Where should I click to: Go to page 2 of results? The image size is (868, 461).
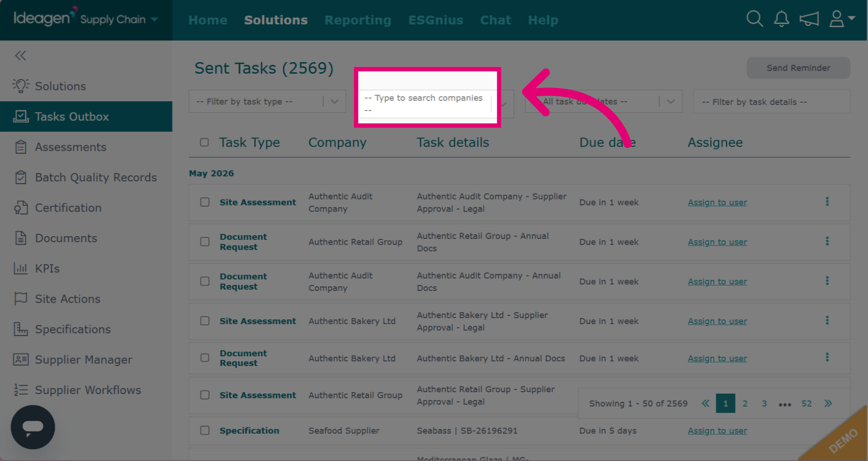tap(745, 404)
